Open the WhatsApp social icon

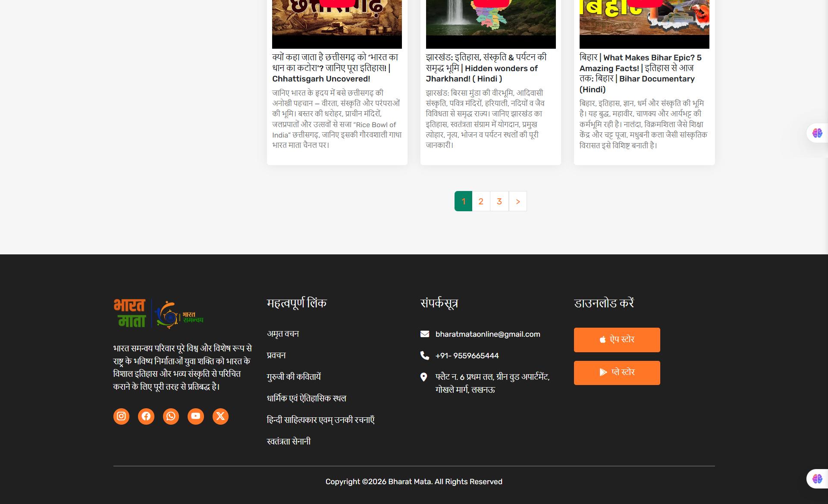coord(171,416)
